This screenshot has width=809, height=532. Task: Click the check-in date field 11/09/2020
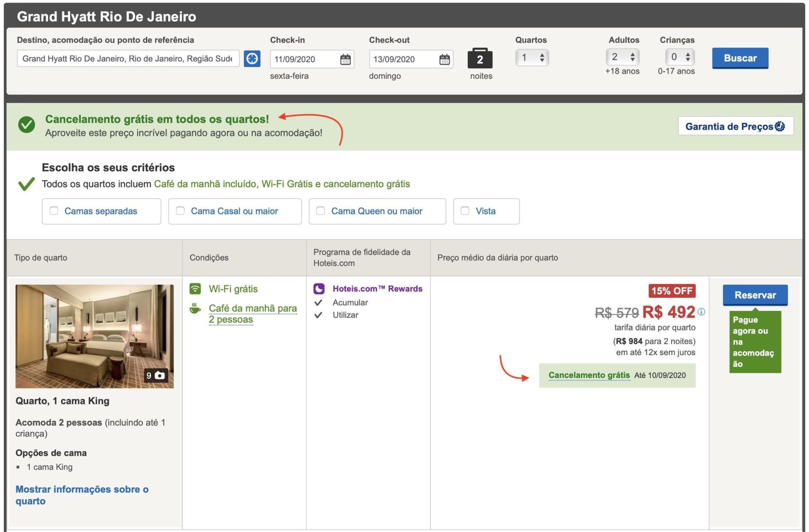coord(312,59)
